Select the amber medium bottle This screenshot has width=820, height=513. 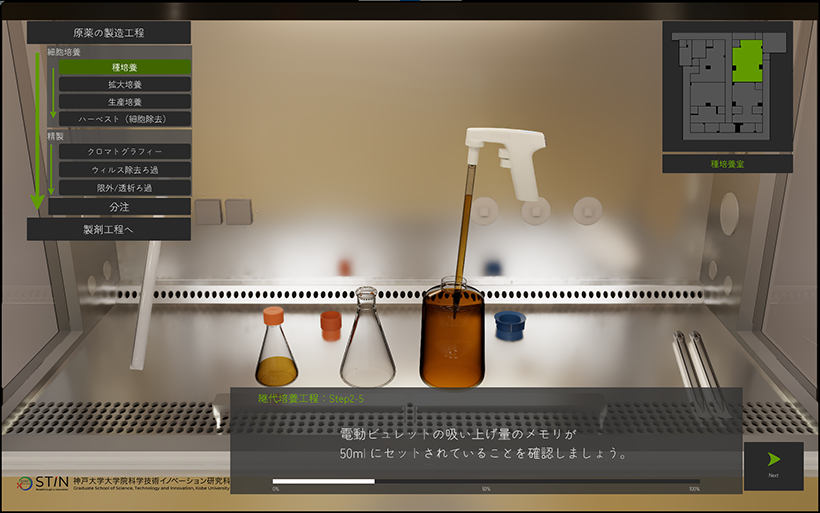pyautogui.click(x=452, y=339)
